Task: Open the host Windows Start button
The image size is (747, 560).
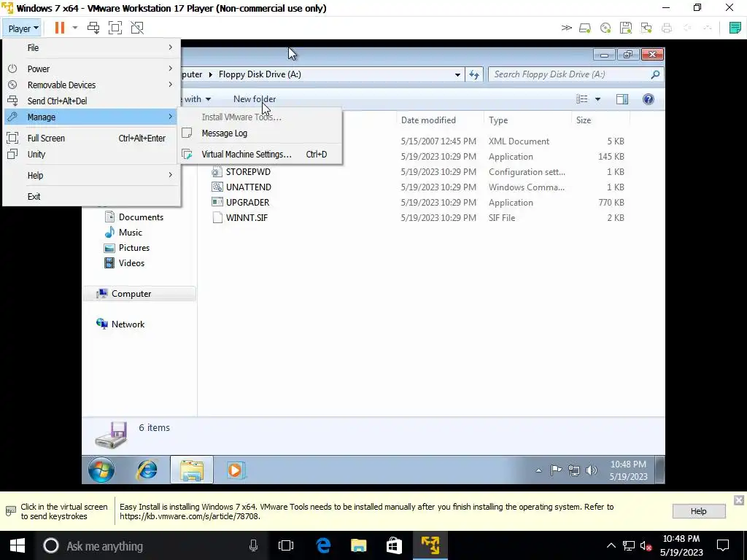Action: 18,545
